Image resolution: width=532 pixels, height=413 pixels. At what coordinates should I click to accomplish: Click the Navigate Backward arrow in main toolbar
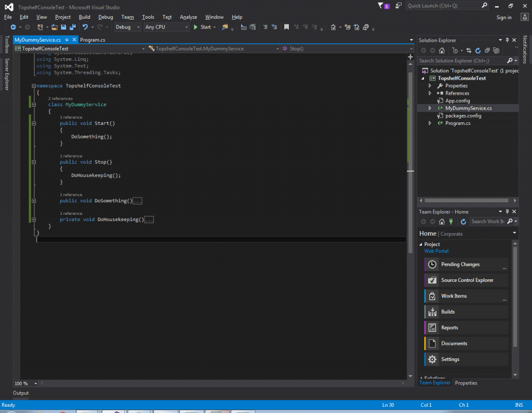[x=13, y=27]
